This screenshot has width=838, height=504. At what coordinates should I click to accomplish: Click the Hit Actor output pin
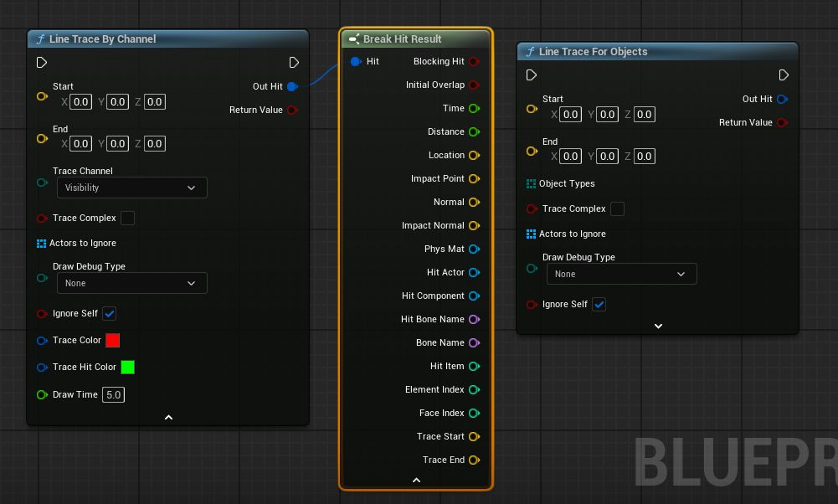[474, 273]
